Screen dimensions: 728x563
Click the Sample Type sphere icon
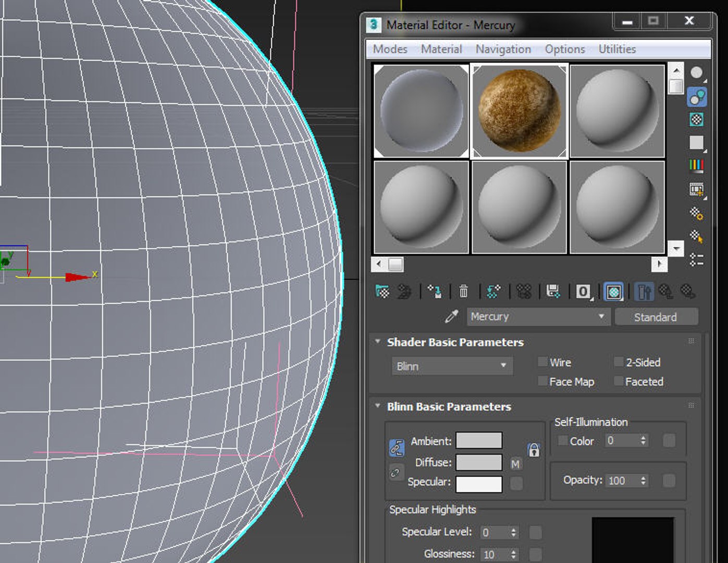tap(697, 73)
